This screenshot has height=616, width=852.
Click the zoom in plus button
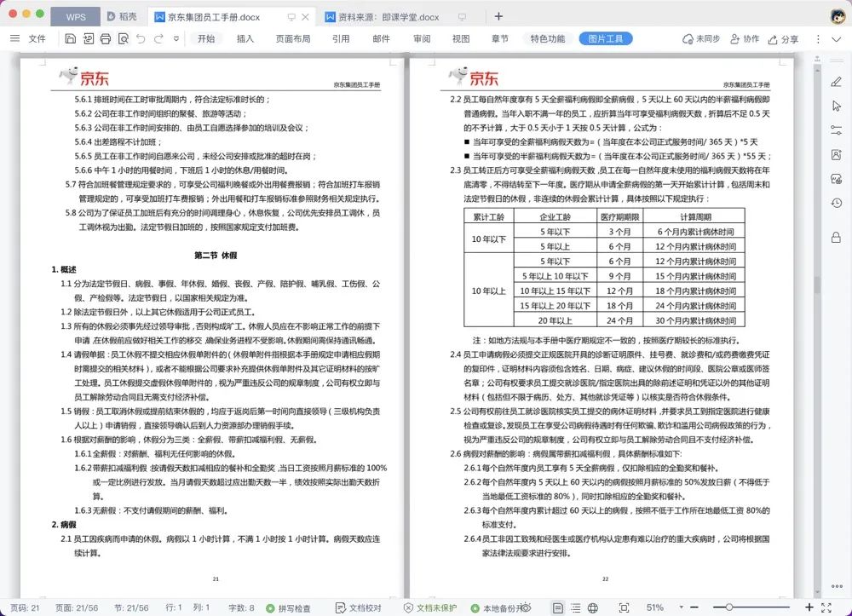[809, 607]
